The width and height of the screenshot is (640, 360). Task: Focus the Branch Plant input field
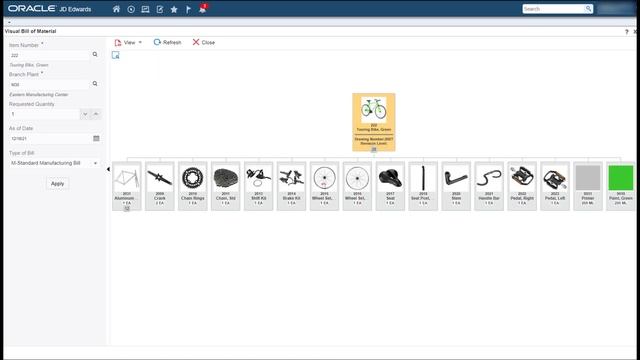[x=49, y=84]
